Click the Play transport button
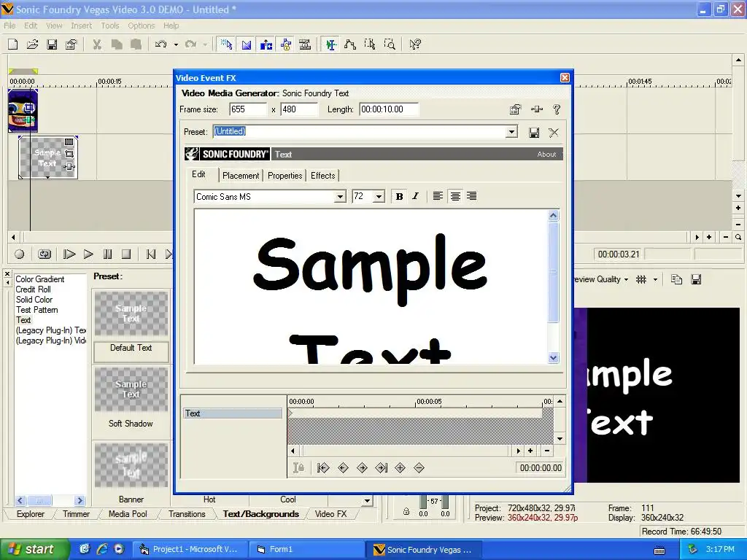This screenshot has width=747, height=560. [88, 254]
